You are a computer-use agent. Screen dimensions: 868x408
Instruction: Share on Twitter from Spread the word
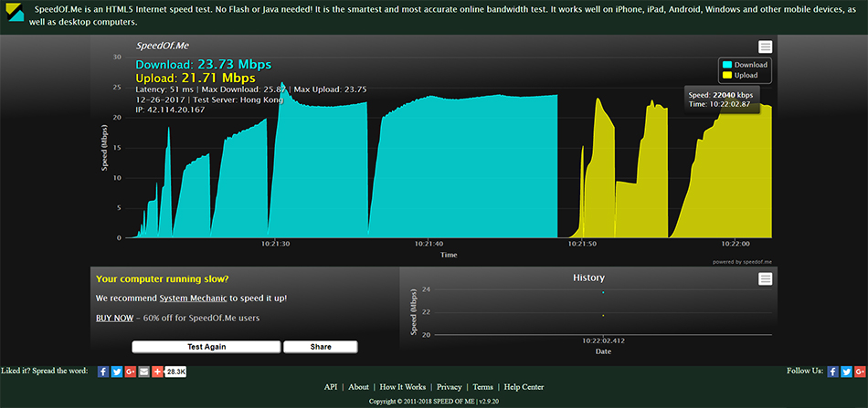pyautogui.click(x=117, y=372)
